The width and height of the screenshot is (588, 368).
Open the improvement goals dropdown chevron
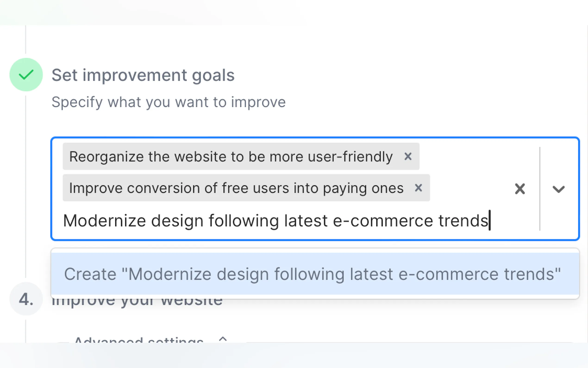click(558, 189)
